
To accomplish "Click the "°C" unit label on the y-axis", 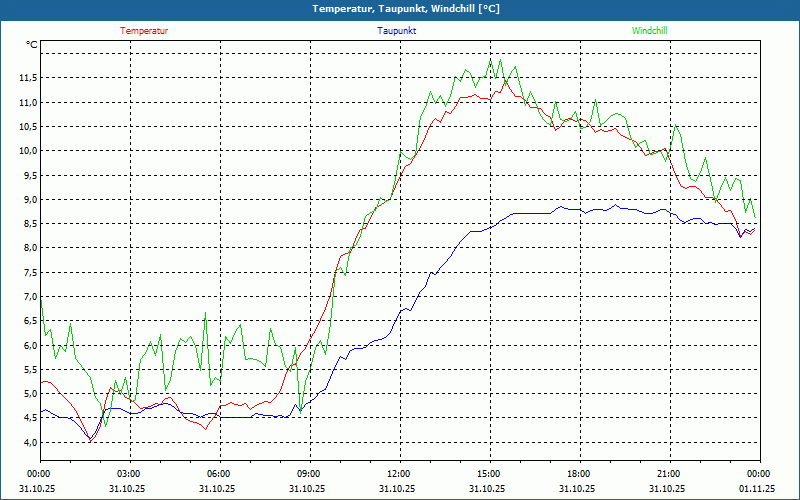I will pos(32,45).
